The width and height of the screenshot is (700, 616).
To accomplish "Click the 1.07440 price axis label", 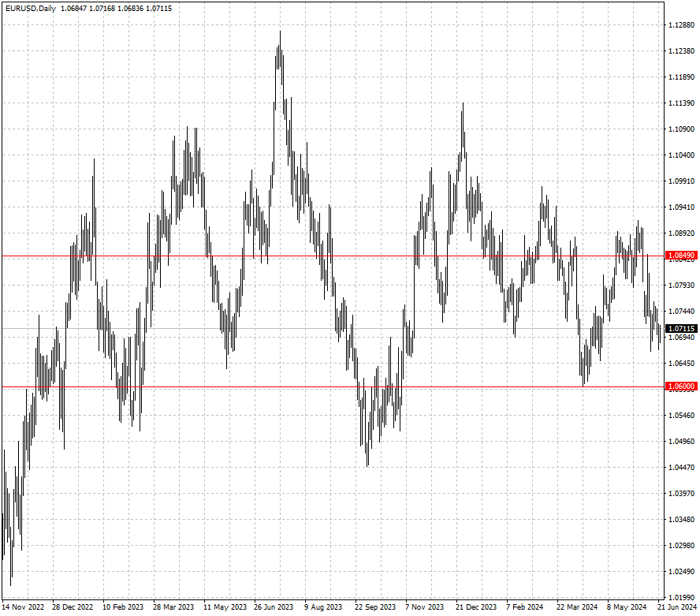I will 681,311.
